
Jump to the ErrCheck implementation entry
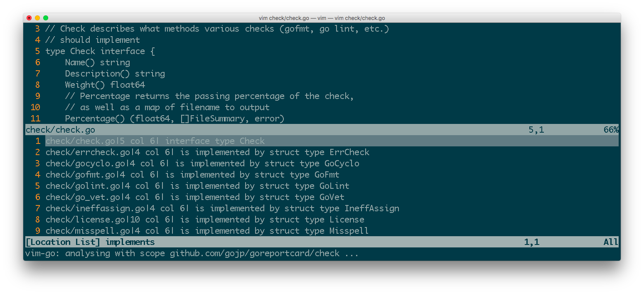(x=207, y=152)
